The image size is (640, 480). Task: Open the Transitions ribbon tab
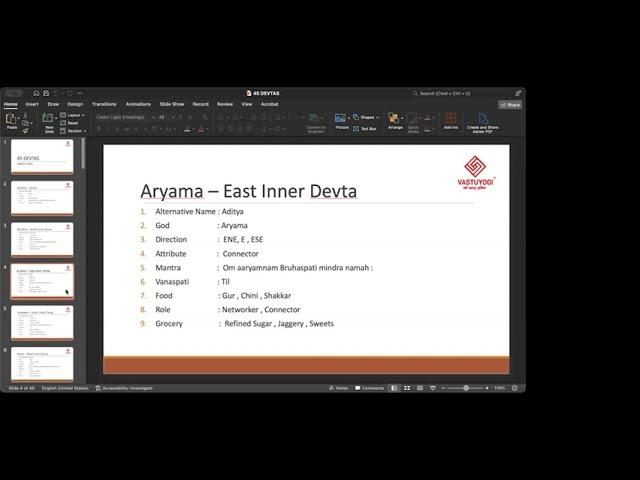[104, 104]
